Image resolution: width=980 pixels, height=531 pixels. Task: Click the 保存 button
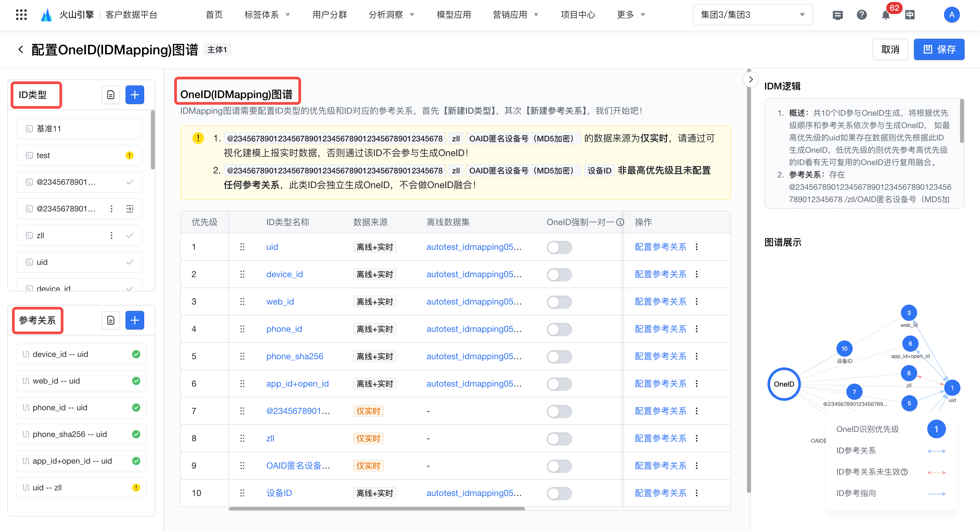pos(939,49)
